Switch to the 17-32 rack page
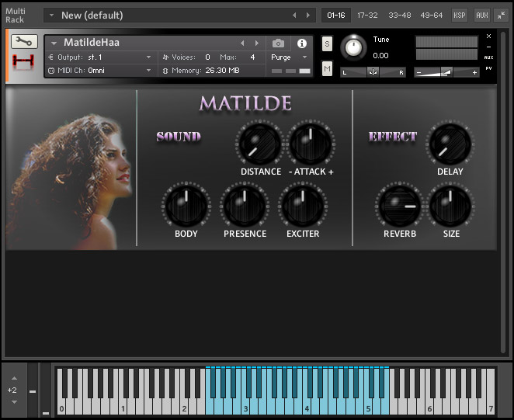 (367, 15)
